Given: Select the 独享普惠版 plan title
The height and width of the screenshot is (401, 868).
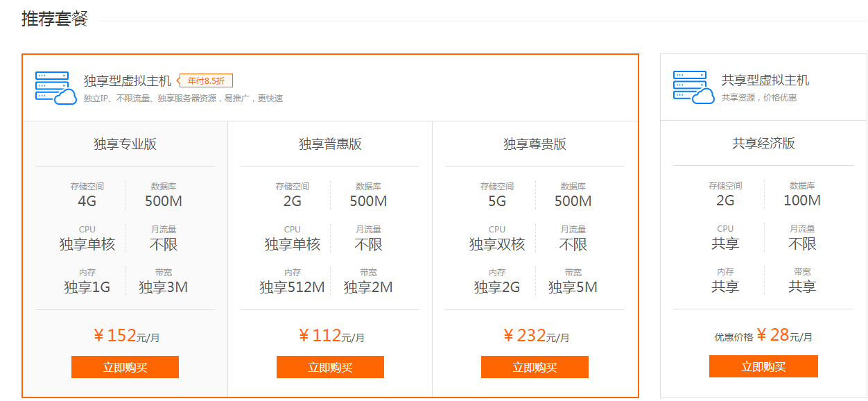Looking at the screenshot, I should click(x=330, y=144).
